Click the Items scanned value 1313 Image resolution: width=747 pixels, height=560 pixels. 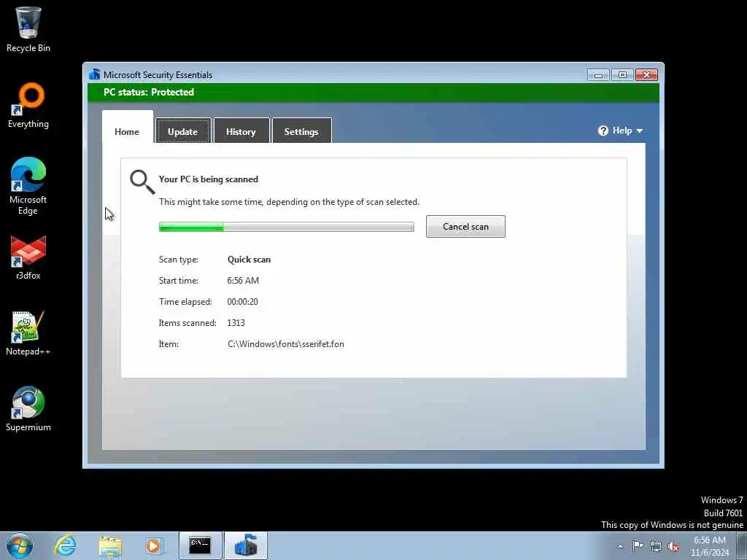tap(236, 323)
